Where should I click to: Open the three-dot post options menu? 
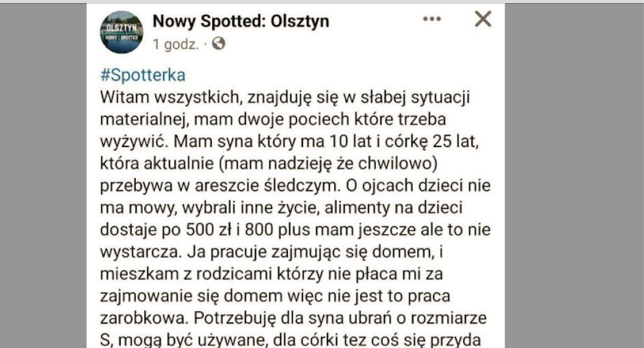coord(432,20)
